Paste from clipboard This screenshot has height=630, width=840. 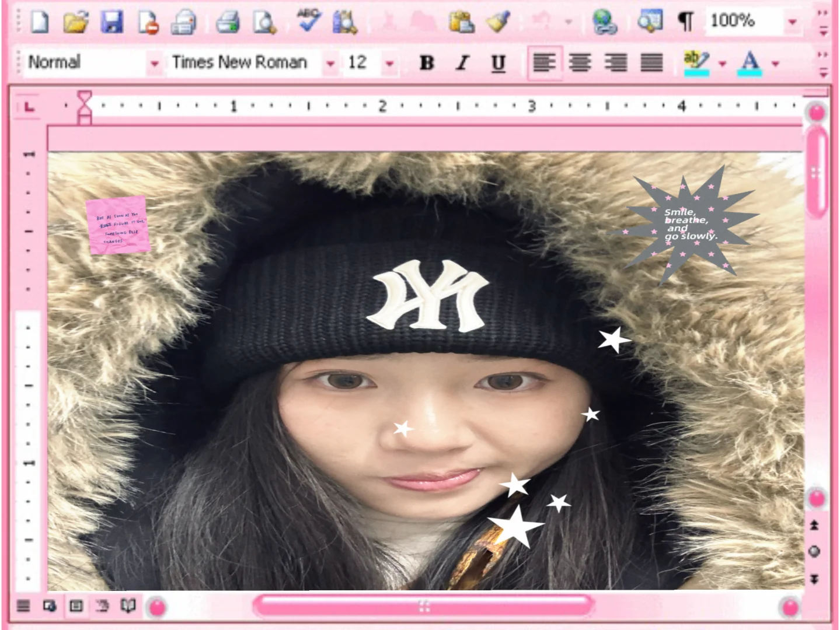click(461, 22)
